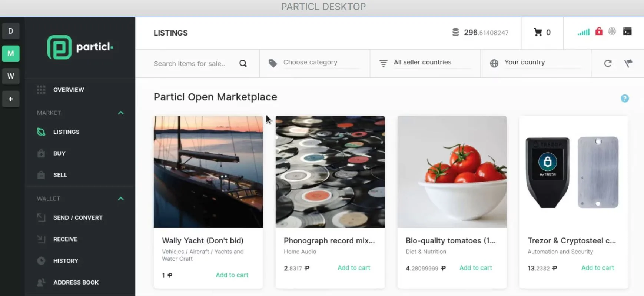This screenshot has height=296, width=644.
Task: Open Overview in the sidebar
Action: [69, 90]
